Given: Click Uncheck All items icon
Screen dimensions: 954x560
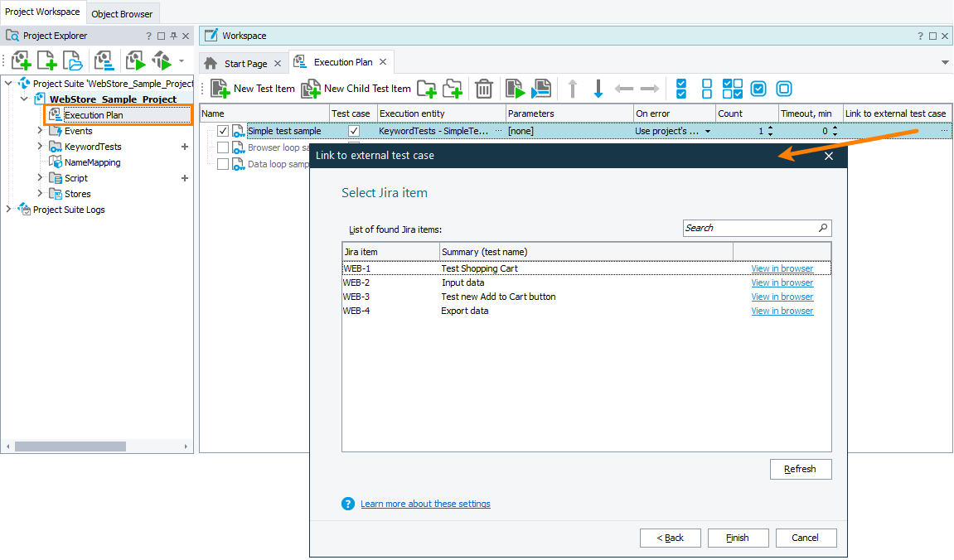Looking at the screenshot, I should coord(706,89).
